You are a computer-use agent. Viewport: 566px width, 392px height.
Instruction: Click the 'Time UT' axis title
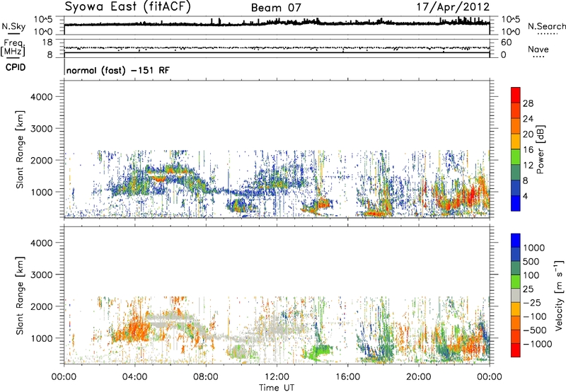click(277, 388)
